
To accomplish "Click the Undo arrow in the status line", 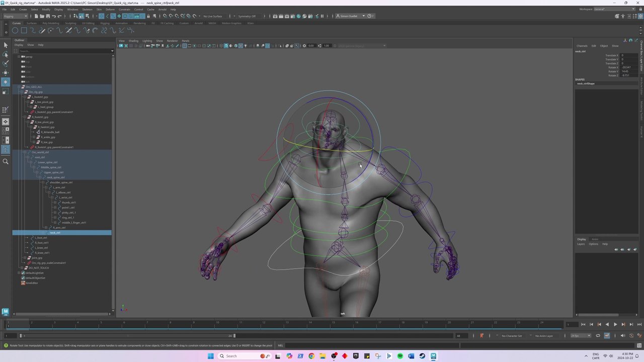I will (53, 16).
